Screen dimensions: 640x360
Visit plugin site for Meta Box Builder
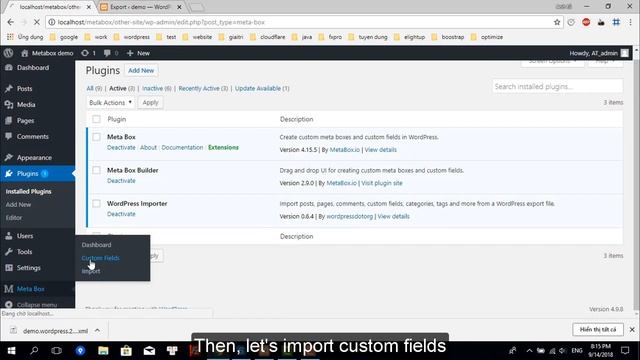(x=382, y=183)
